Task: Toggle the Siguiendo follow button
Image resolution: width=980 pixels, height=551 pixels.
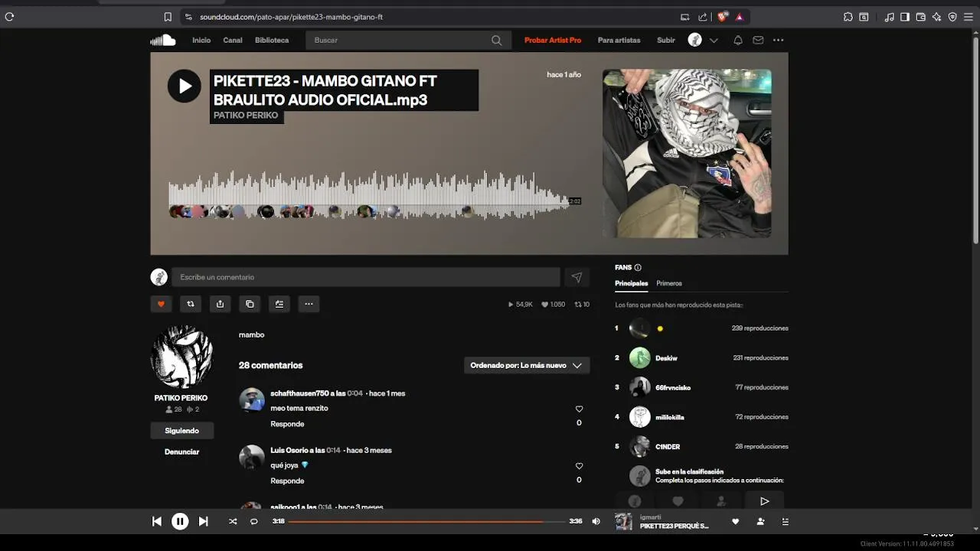Action: [182, 431]
